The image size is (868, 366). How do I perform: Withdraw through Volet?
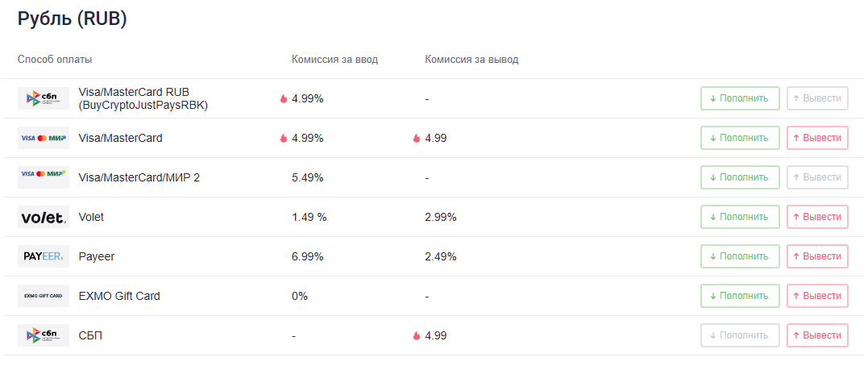pyautogui.click(x=817, y=217)
